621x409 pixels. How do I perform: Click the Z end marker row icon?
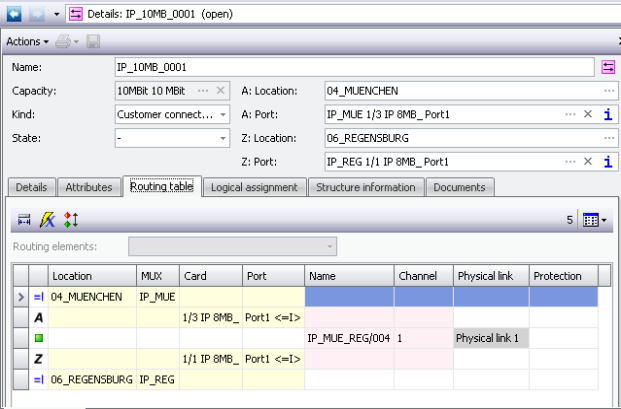[x=38, y=359]
